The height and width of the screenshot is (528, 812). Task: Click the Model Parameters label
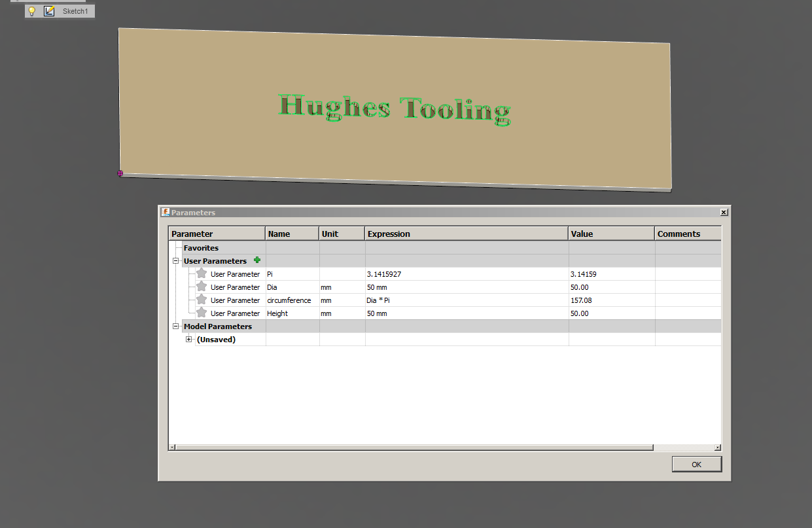click(217, 326)
